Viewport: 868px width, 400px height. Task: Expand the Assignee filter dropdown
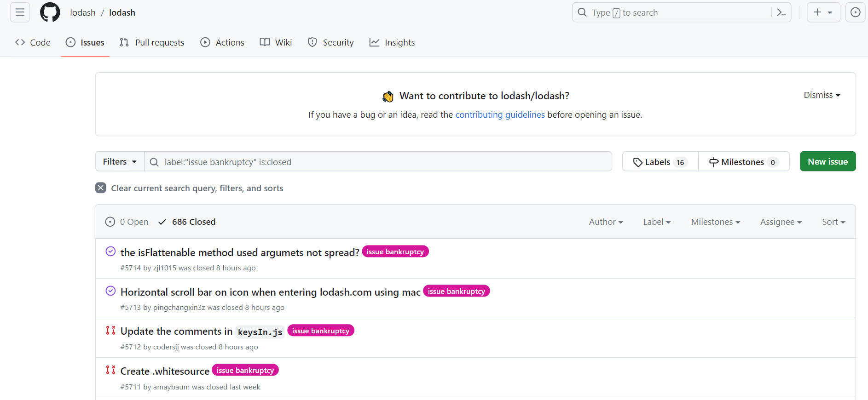781,222
